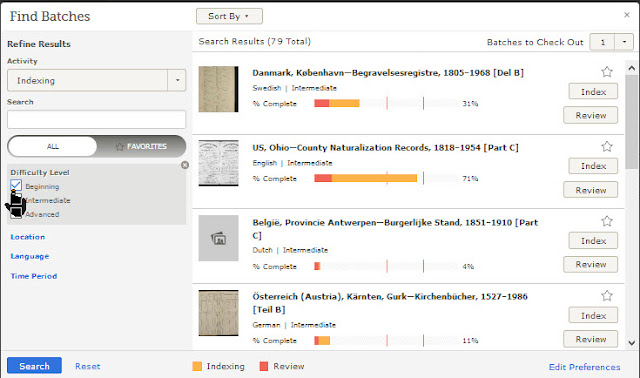Click the scroll down arrow of results list
640x378 pixels.
[x=631, y=343]
